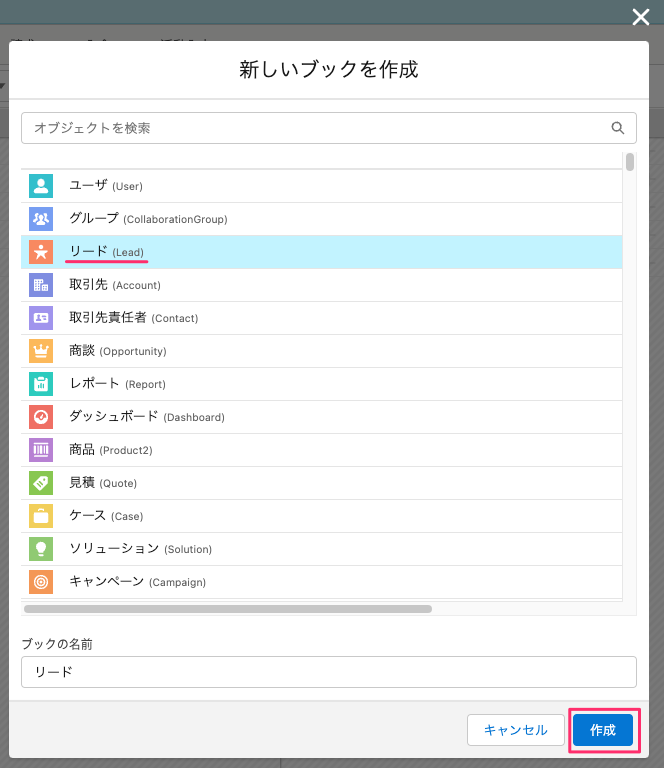Focus the オブジェクトを検索 search field
664x768 pixels.
point(329,128)
